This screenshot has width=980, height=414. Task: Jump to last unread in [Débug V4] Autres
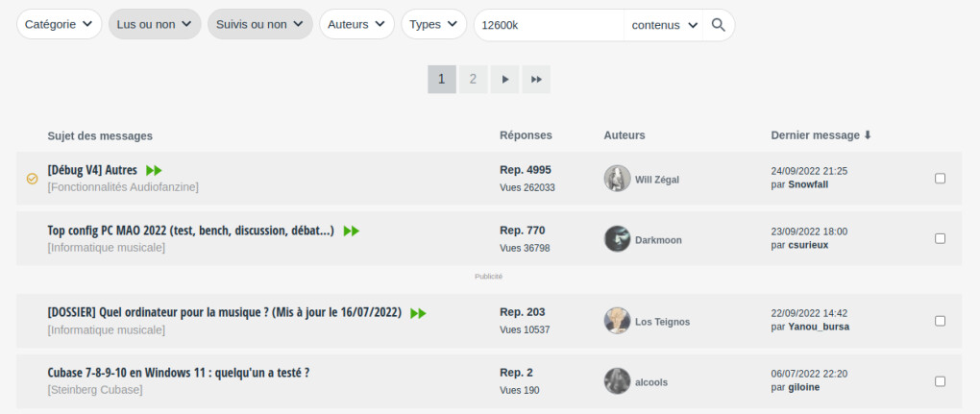tap(154, 170)
